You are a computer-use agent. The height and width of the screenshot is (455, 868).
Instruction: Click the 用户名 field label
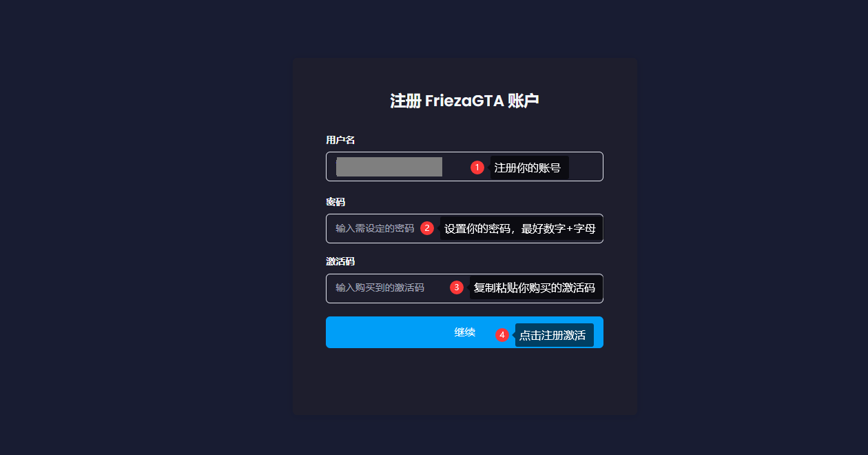coord(340,140)
